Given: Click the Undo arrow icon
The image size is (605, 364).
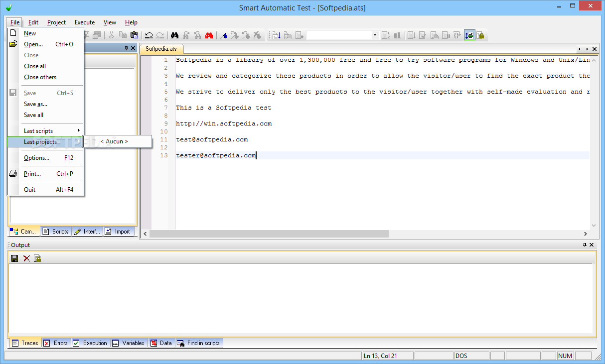Looking at the screenshot, I should [x=149, y=35].
